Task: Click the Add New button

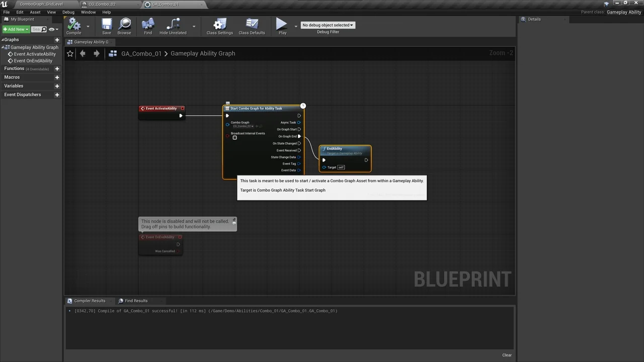Action: click(15, 29)
